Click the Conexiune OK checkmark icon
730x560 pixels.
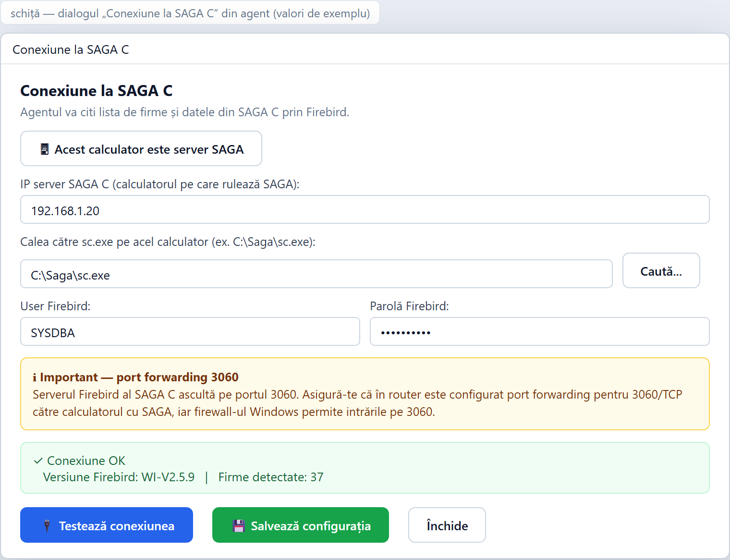click(38, 461)
